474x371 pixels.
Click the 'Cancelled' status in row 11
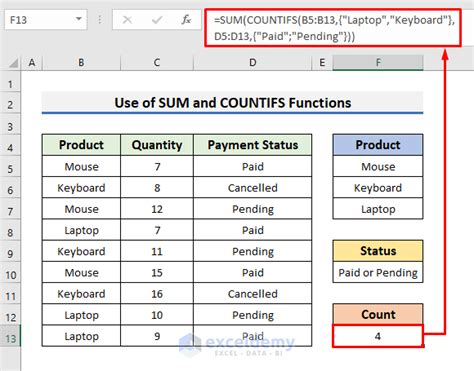click(x=252, y=294)
